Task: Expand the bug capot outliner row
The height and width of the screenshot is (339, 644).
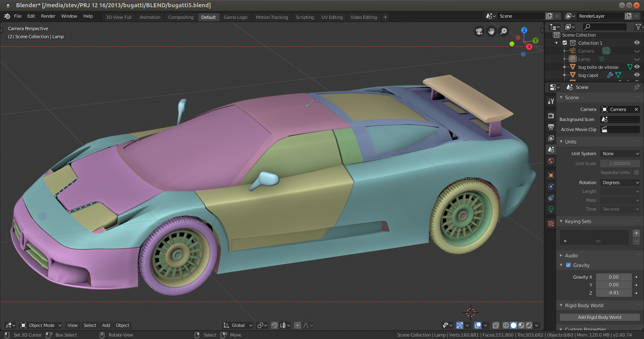Action: click(x=565, y=75)
